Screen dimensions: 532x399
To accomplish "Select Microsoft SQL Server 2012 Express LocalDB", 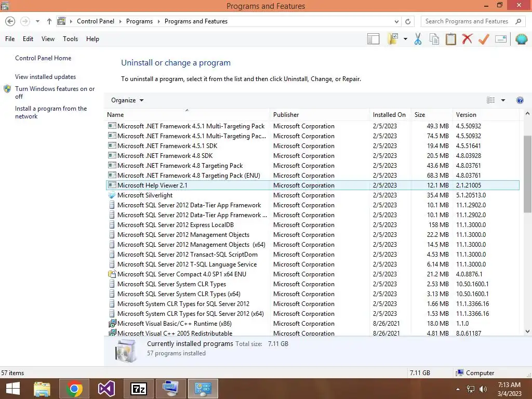I will pos(312,225).
